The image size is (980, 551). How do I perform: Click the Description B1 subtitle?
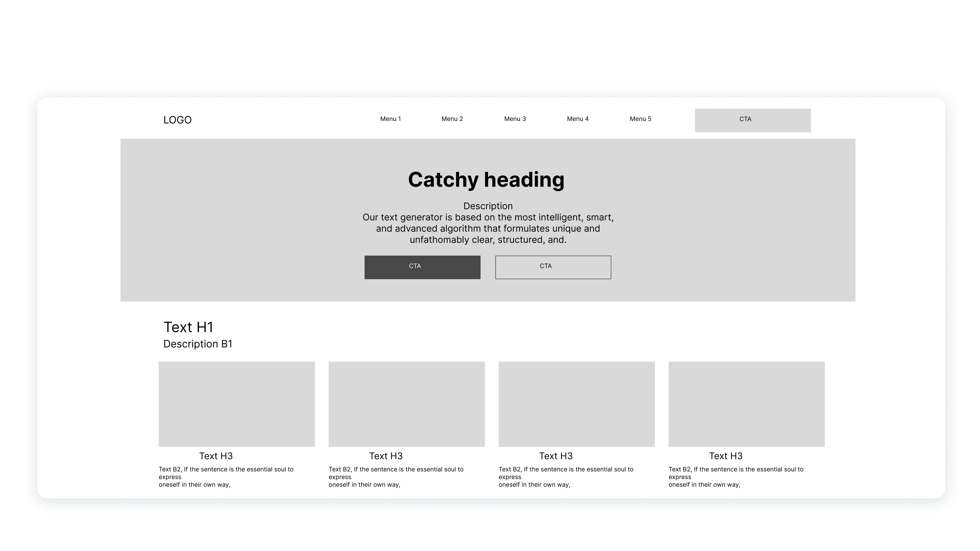(x=197, y=344)
